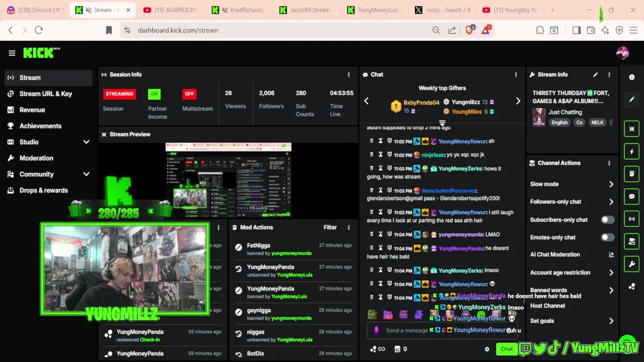The image size is (644, 362).
Task: Open the hamburger menu beside Kick logo
Action: (x=12, y=53)
